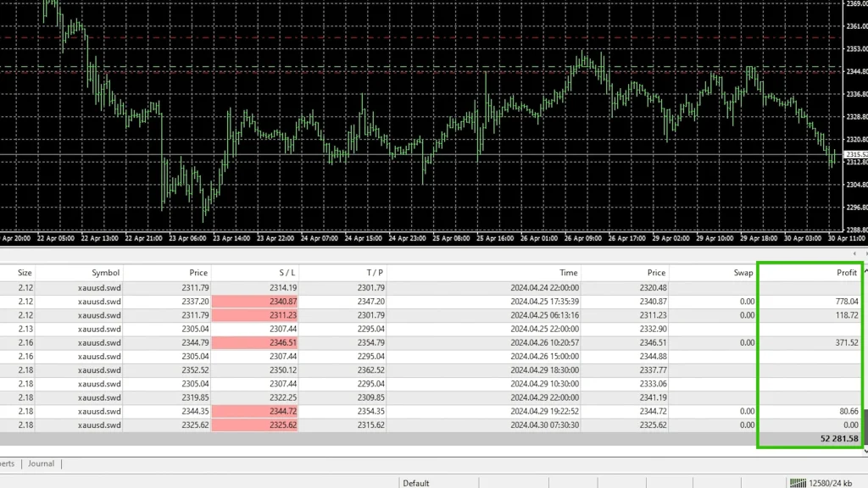Click the Swap column header

pyautogui.click(x=743, y=273)
